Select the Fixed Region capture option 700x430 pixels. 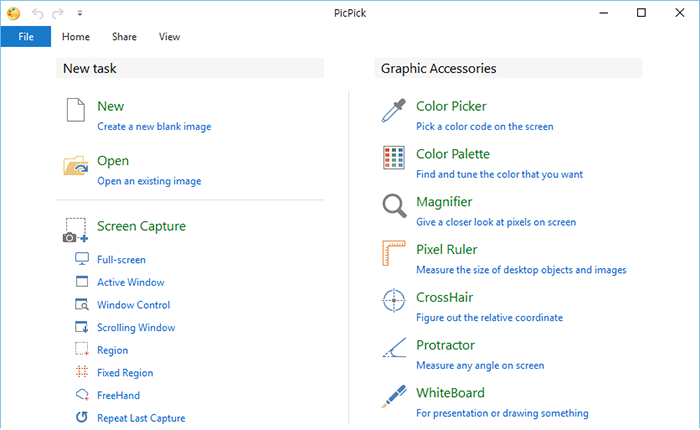(x=125, y=372)
